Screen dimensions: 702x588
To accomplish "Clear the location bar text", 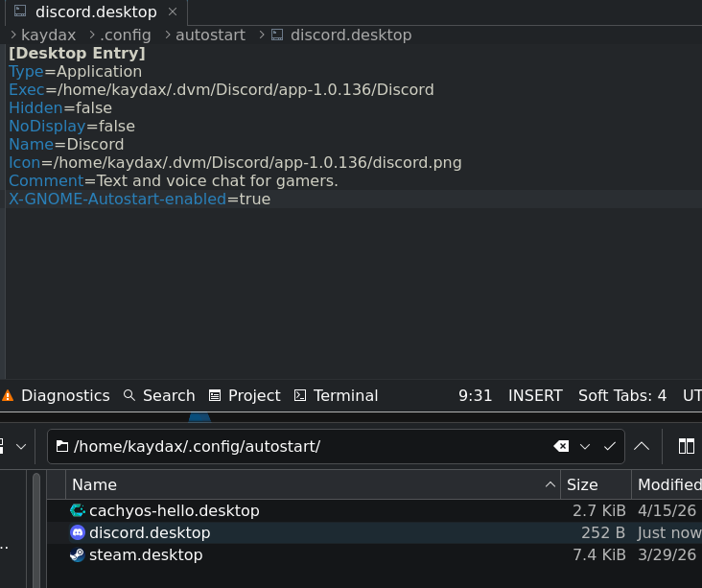I will 561,446.
